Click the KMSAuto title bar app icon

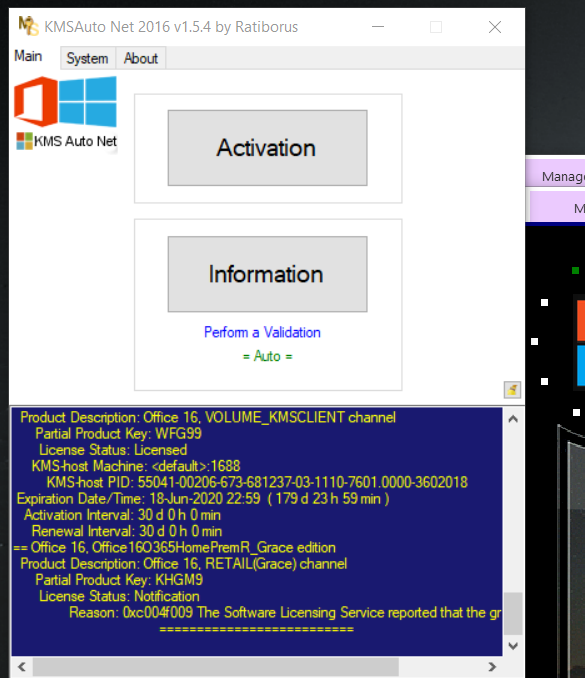[29, 26]
